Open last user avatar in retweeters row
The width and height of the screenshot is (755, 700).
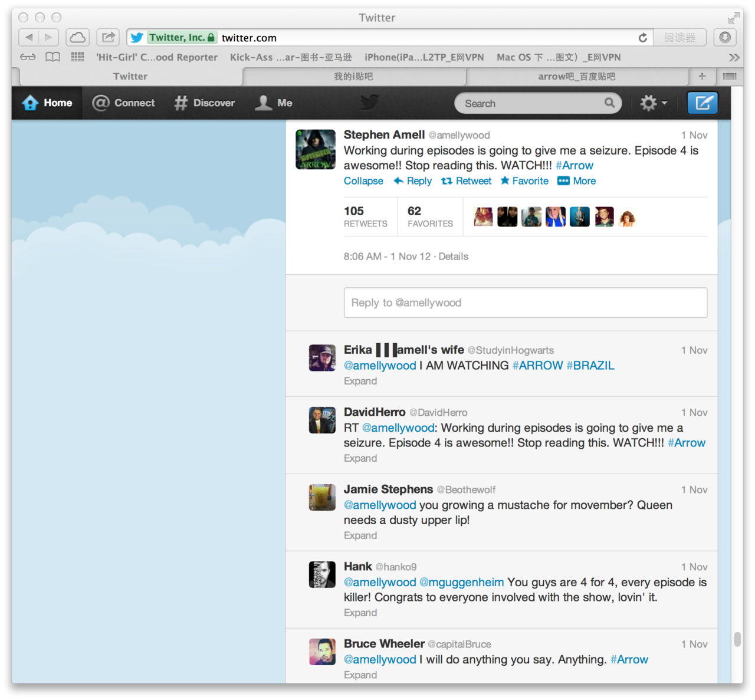(x=628, y=217)
